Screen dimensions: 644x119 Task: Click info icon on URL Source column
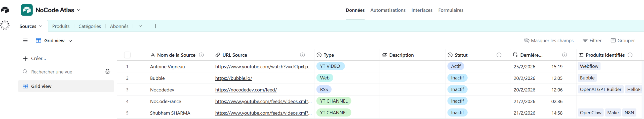302,55
